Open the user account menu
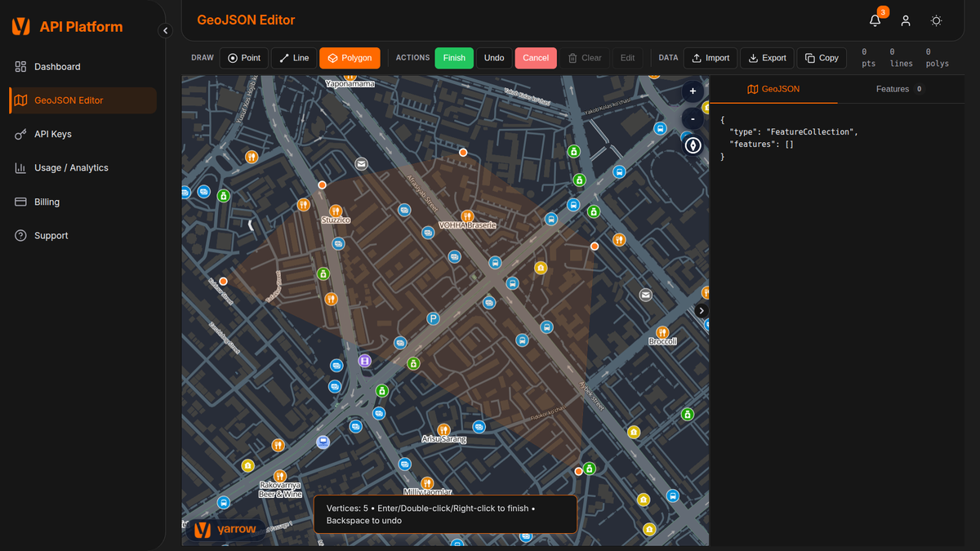This screenshot has width=980, height=551. pos(905,20)
